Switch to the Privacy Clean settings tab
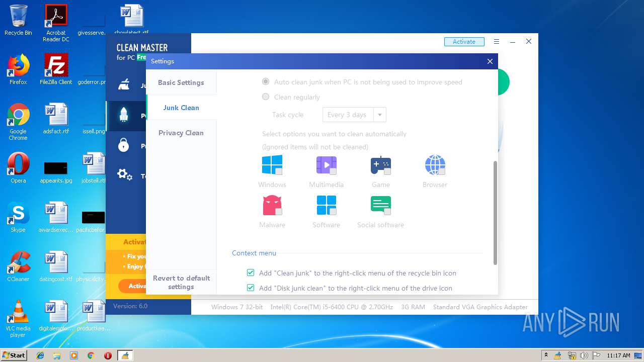Image resolution: width=644 pixels, height=362 pixels. tap(181, 133)
